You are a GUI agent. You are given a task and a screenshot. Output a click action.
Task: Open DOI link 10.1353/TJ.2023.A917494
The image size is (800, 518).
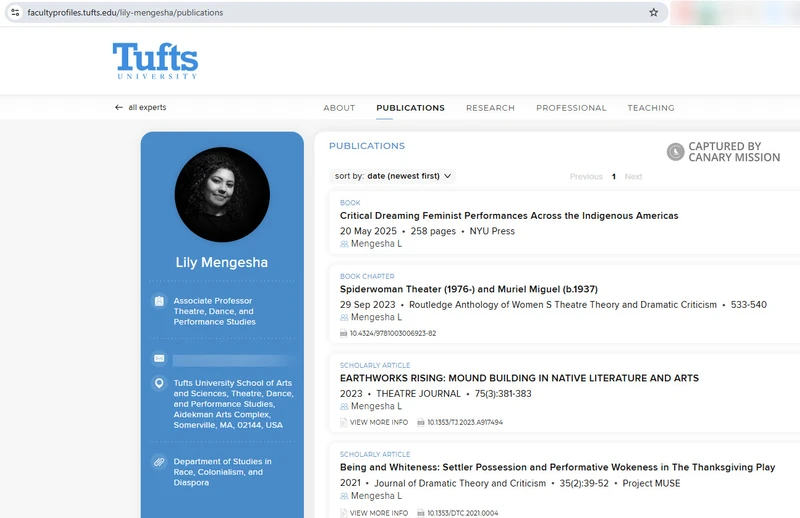(465, 422)
